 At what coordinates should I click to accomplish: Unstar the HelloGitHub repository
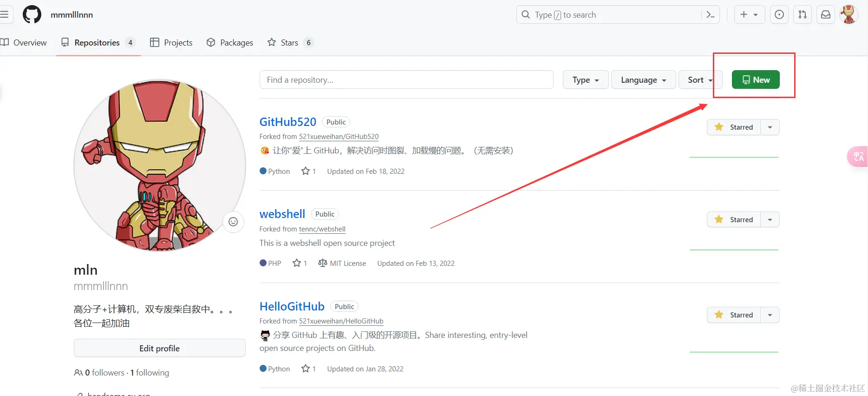pyautogui.click(x=734, y=315)
